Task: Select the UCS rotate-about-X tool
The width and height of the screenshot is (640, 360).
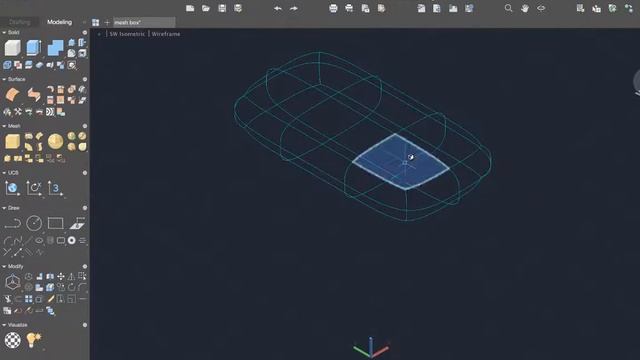Action: pos(34,188)
